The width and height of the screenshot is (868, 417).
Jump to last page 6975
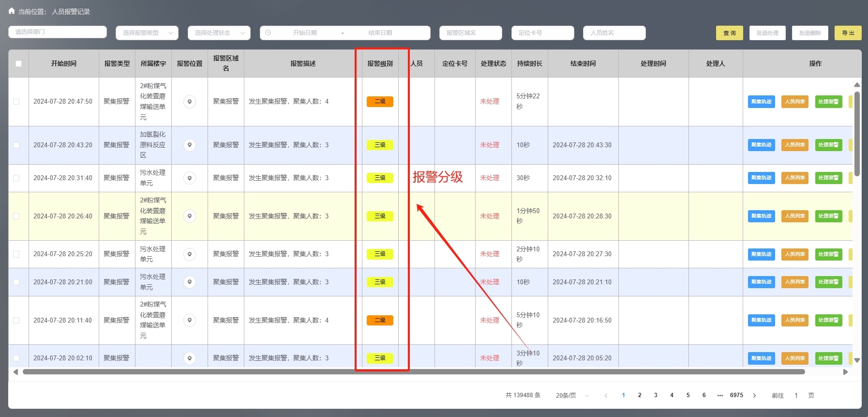pos(736,395)
